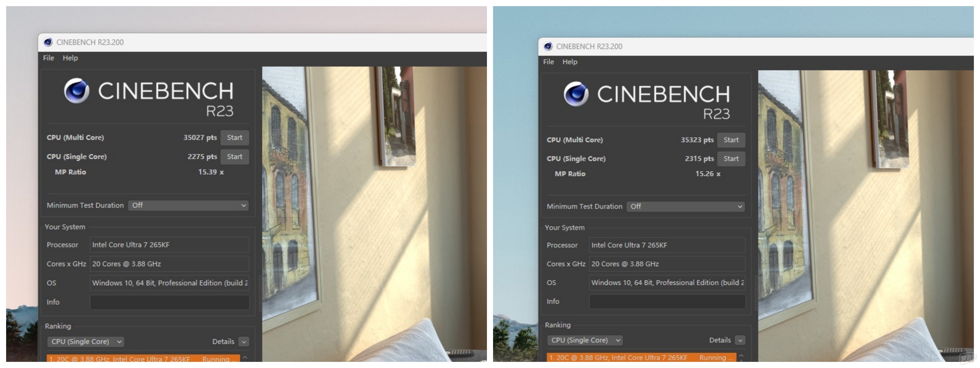Click the 2315 pts single core score

click(x=699, y=159)
